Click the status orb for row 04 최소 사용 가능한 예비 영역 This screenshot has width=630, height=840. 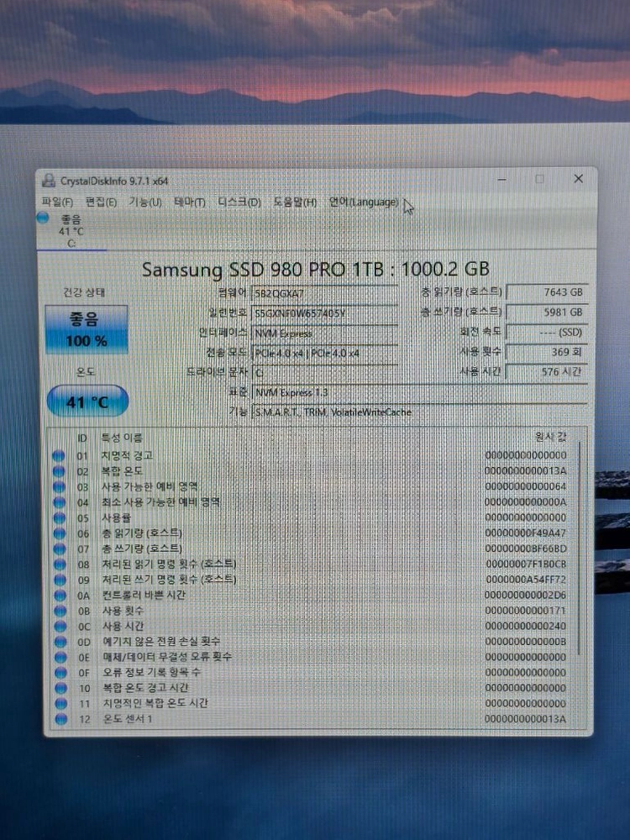click(59, 502)
